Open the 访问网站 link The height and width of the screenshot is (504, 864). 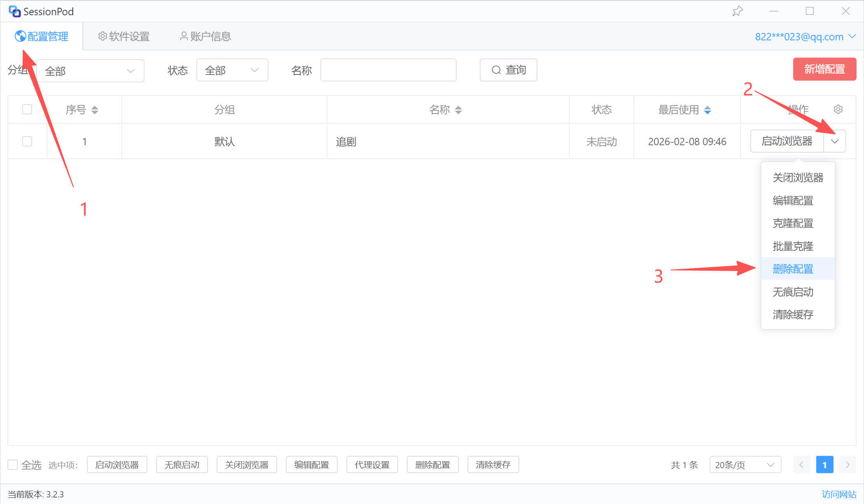click(x=838, y=494)
